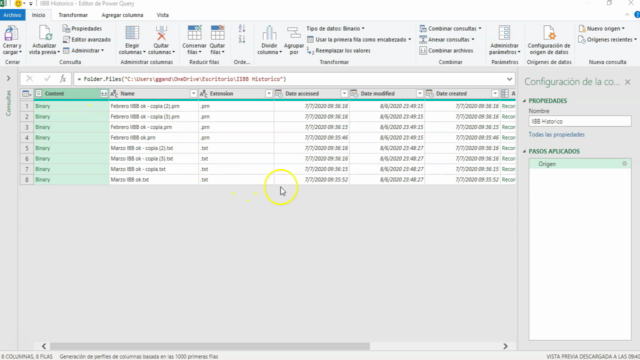The width and height of the screenshot is (640, 360).
Task: Click the scroll left arrow
Action: click(44, 346)
